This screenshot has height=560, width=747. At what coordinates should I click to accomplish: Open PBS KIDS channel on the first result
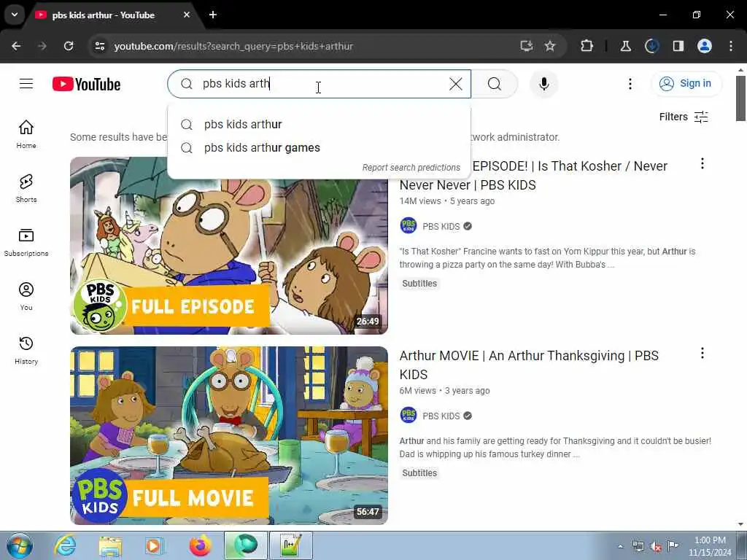[441, 227]
